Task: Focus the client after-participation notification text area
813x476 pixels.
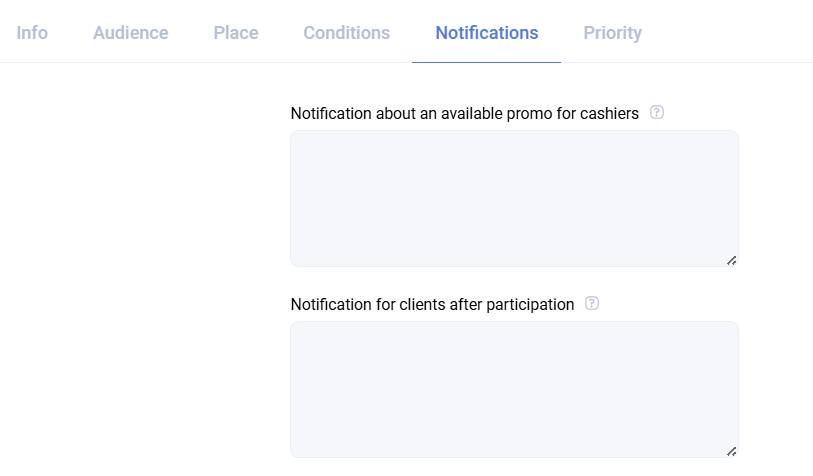Action: (x=514, y=389)
